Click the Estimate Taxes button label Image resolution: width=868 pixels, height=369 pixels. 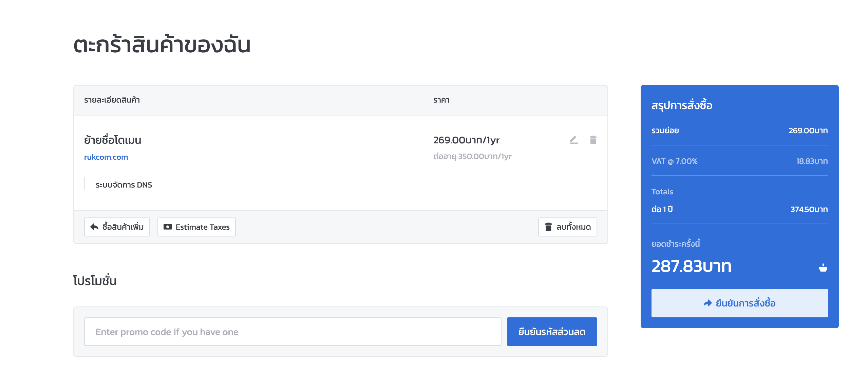click(x=203, y=227)
